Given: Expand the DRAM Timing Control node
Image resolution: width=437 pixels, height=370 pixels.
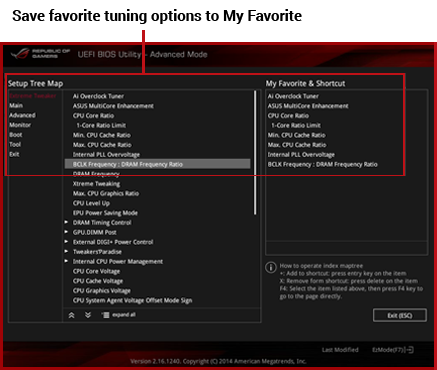Looking at the screenshot, I should click(66, 222).
